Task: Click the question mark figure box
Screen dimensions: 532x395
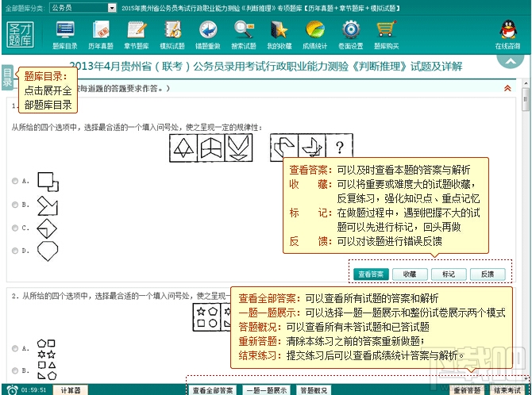Action: click(x=339, y=148)
